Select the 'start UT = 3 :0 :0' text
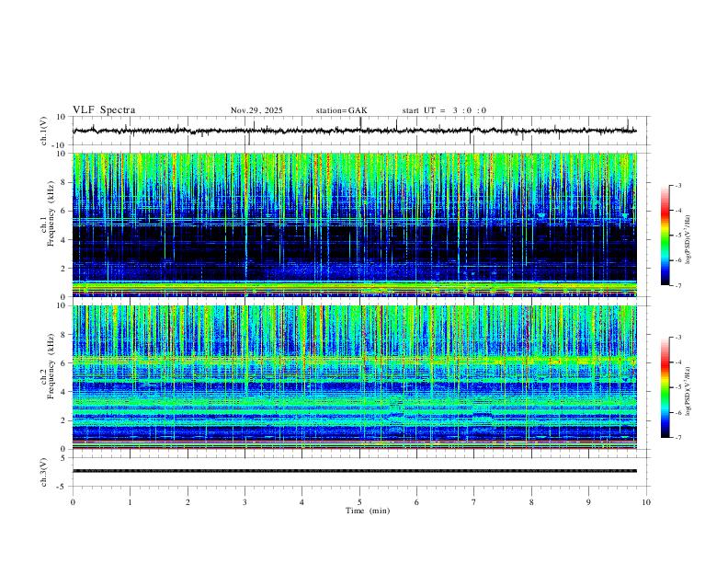Viewport: 728px width, 563px height. 444,110
